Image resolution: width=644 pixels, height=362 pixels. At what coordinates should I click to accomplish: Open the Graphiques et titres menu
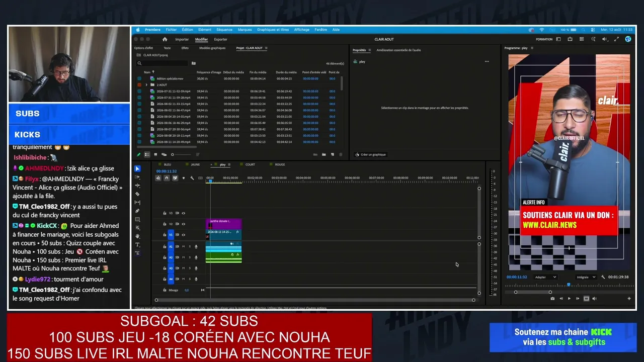click(273, 30)
